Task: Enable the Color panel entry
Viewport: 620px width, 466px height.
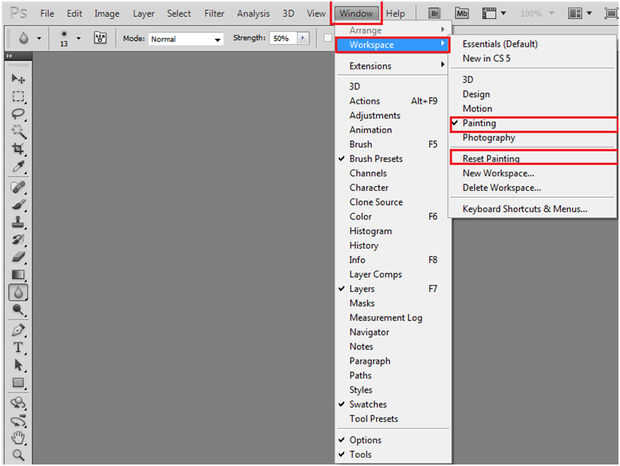Action: [393, 217]
